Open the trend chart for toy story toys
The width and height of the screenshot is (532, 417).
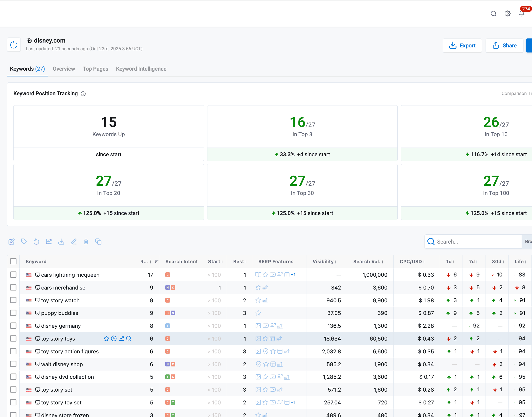coord(121,339)
